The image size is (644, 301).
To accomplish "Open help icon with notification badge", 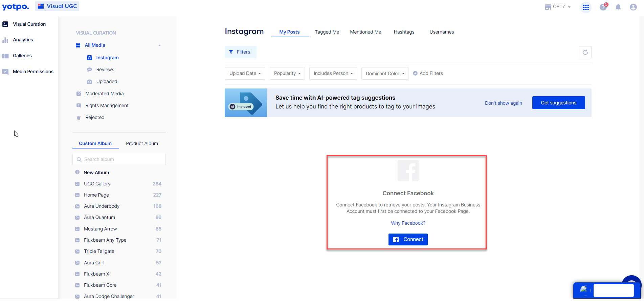I will coord(603,7).
